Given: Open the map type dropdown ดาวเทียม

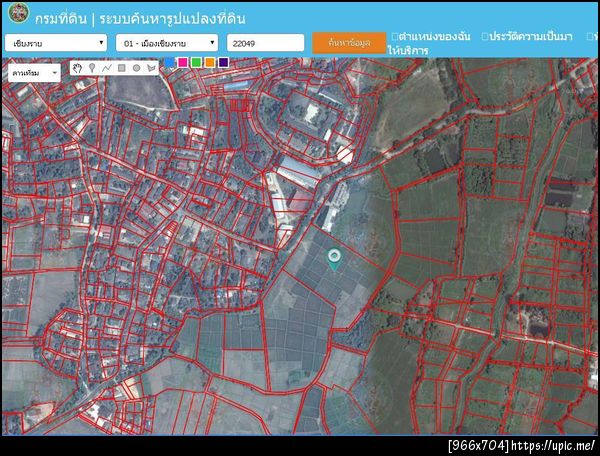Looking at the screenshot, I should 34,73.
